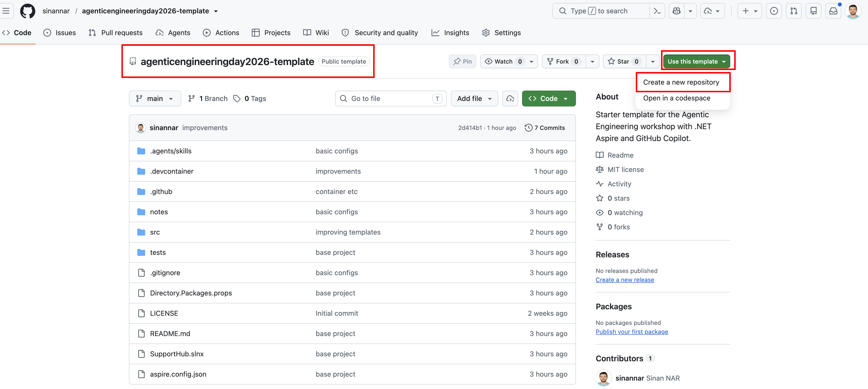Open notifications inbox icon
The width and height of the screenshot is (868, 389).
[x=833, y=11]
